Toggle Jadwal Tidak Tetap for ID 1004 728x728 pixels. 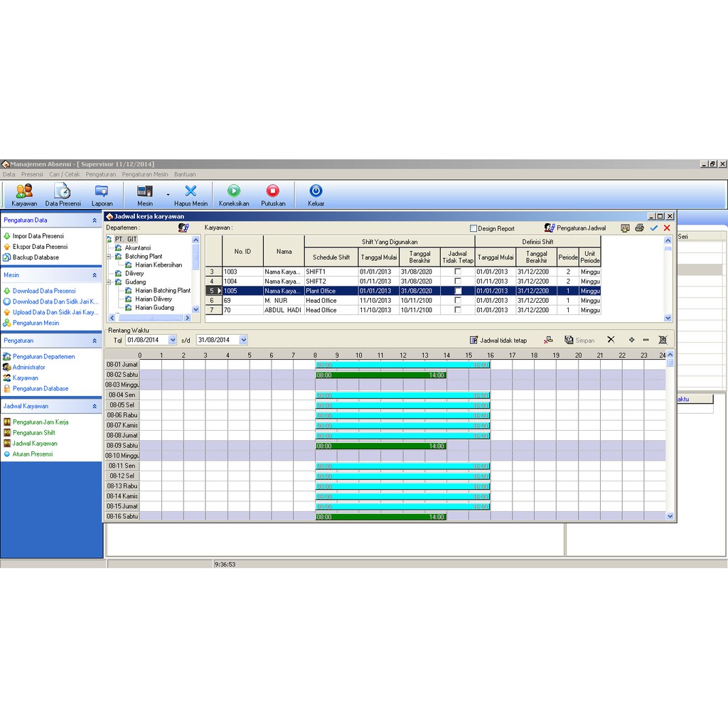pyautogui.click(x=458, y=281)
